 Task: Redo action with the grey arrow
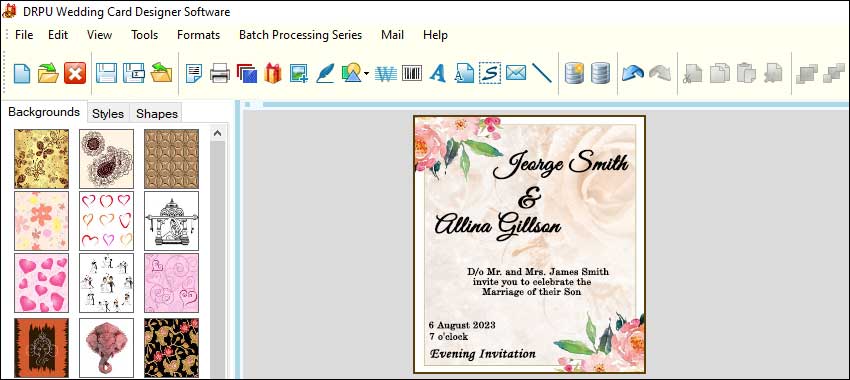[660, 73]
